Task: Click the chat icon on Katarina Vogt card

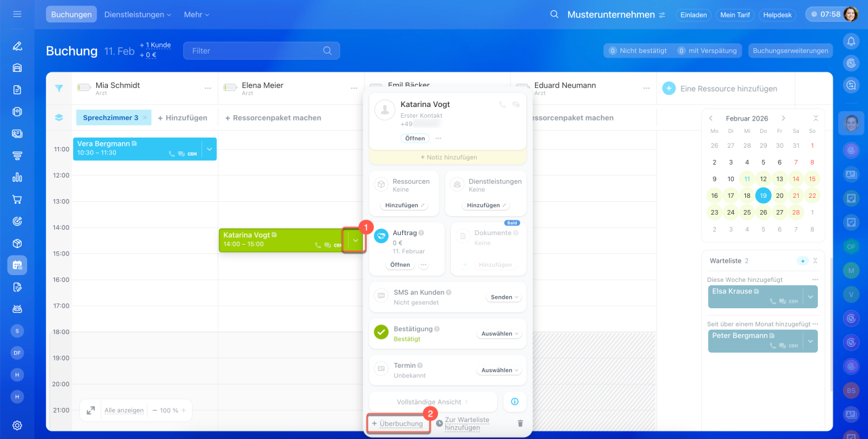Action: point(328,245)
